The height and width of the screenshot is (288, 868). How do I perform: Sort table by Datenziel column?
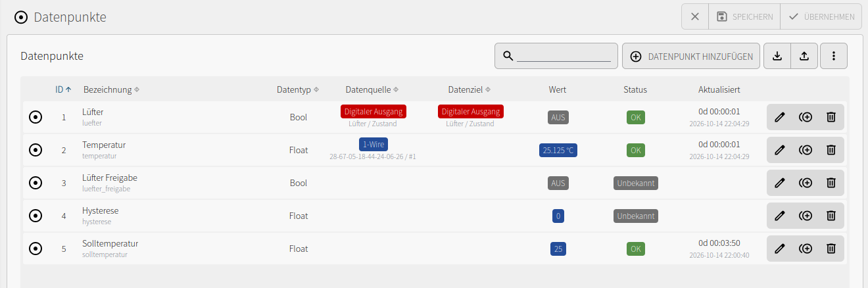(x=470, y=89)
